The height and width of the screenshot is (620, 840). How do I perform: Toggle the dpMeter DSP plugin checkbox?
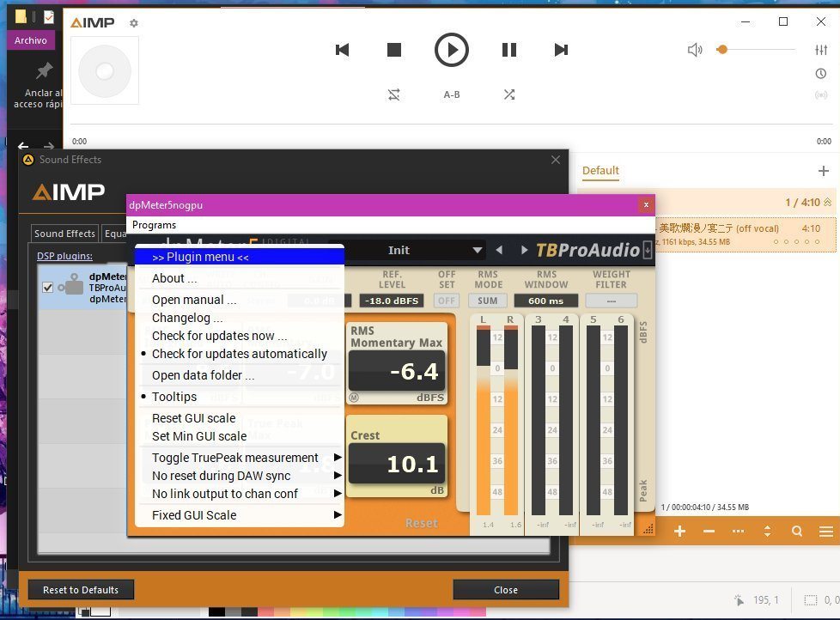[x=48, y=288]
